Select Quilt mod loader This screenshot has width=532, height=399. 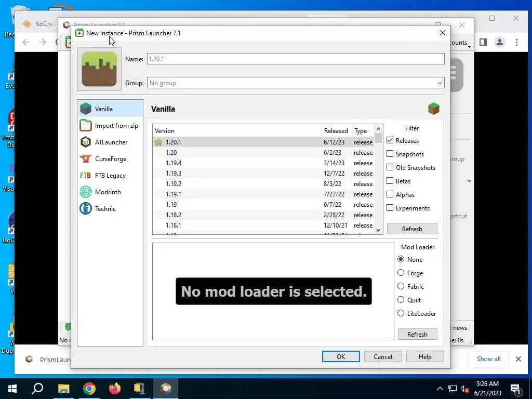pos(401,300)
